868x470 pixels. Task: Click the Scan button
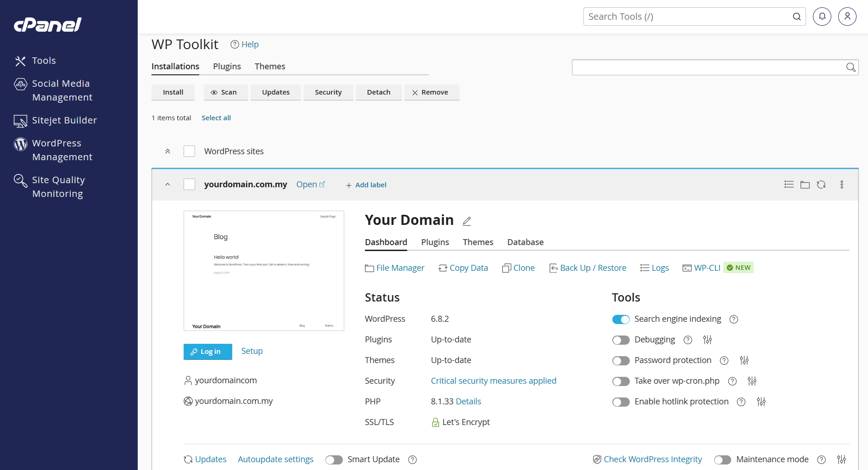click(x=226, y=92)
